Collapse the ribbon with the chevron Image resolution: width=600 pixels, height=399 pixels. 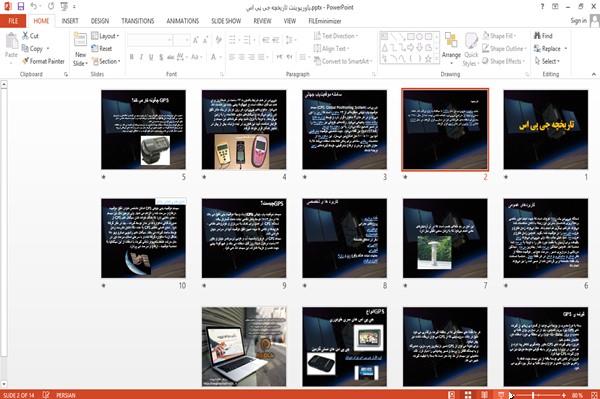pos(593,74)
